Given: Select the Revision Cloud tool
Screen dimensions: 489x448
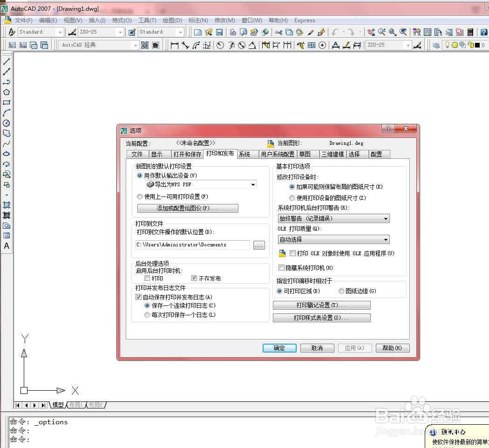Looking at the screenshot, I should point(6,134).
